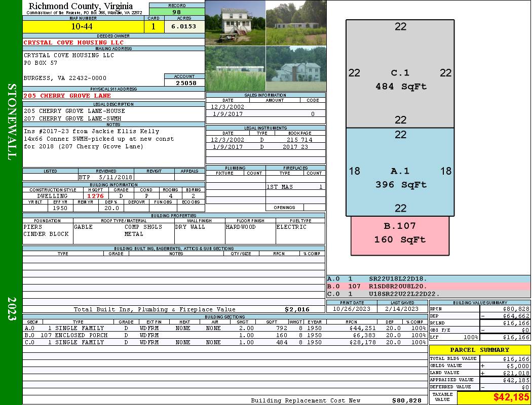Screen dimensions: 532x405
Task: Select the CINDER BLOCK foundation entry
Action: (x=46, y=234)
